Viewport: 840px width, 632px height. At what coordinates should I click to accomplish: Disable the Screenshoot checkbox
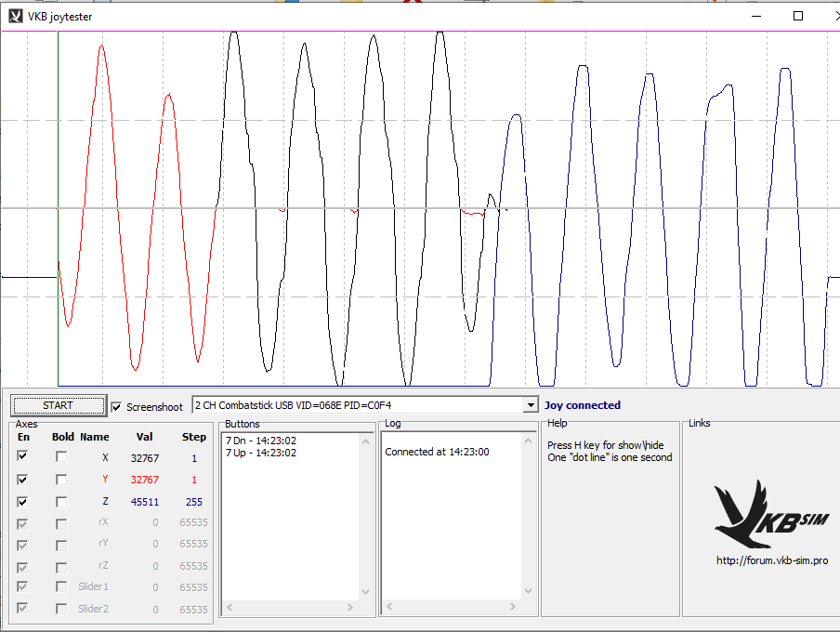pos(116,407)
